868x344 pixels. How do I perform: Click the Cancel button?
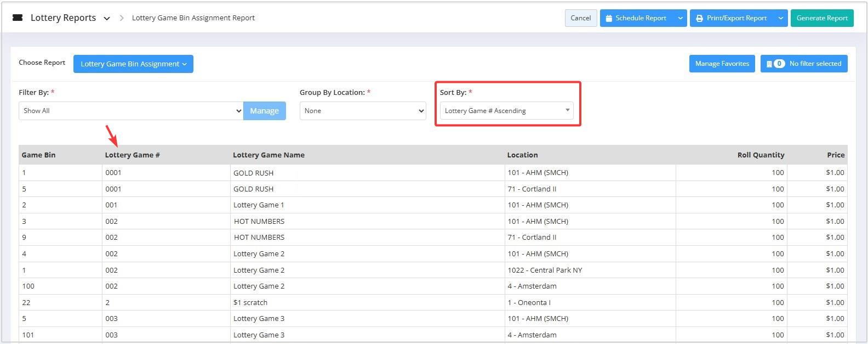(x=581, y=18)
